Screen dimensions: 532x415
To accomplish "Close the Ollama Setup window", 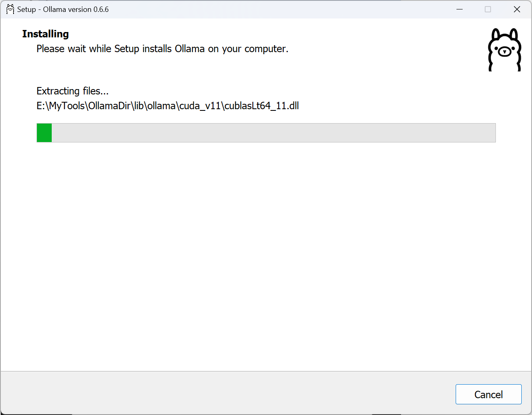I will 517,9.
